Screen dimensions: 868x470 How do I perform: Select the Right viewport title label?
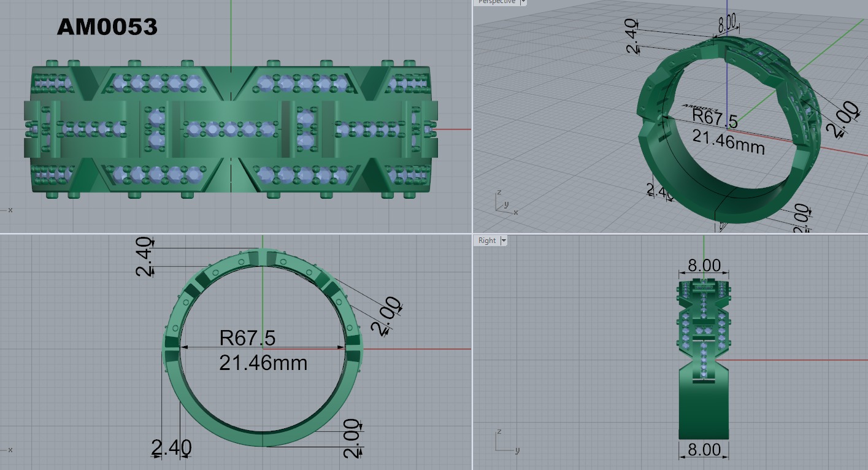click(487, 241)
